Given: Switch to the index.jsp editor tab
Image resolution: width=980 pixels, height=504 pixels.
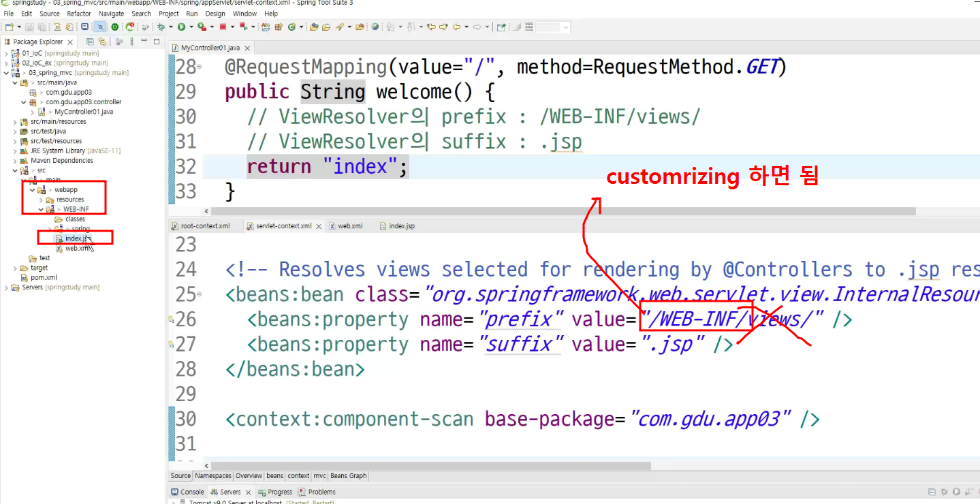Looking at the screenshot, I should click(397, 226).
